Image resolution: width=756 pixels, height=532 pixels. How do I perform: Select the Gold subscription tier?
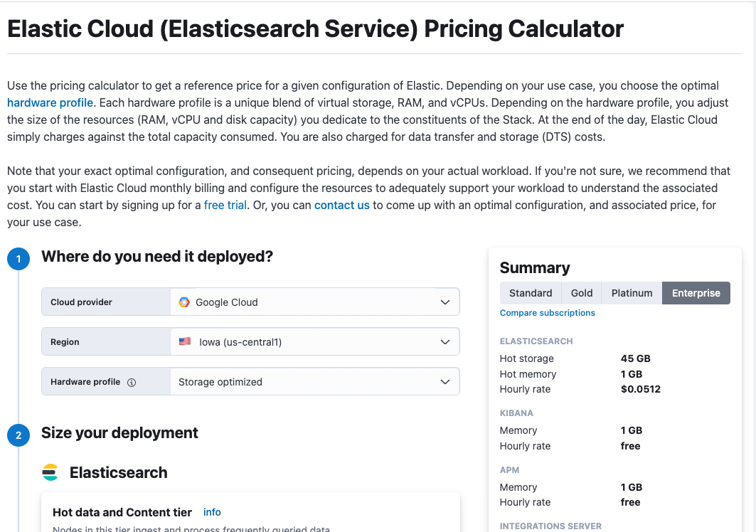point(581,292)
